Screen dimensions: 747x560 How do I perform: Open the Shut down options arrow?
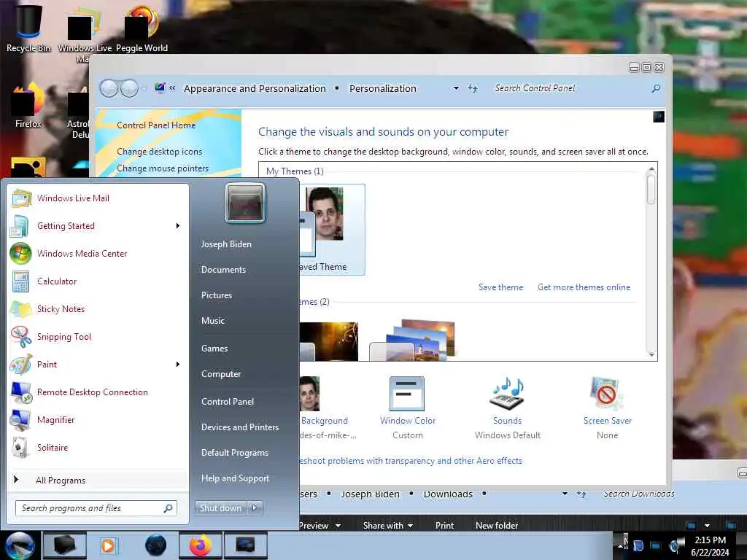255,508
